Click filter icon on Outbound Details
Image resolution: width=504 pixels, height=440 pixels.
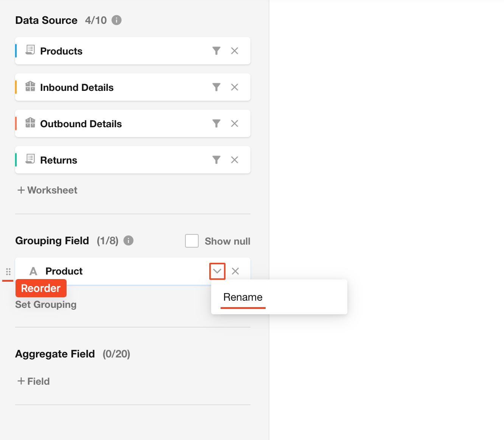click(216, 123)
